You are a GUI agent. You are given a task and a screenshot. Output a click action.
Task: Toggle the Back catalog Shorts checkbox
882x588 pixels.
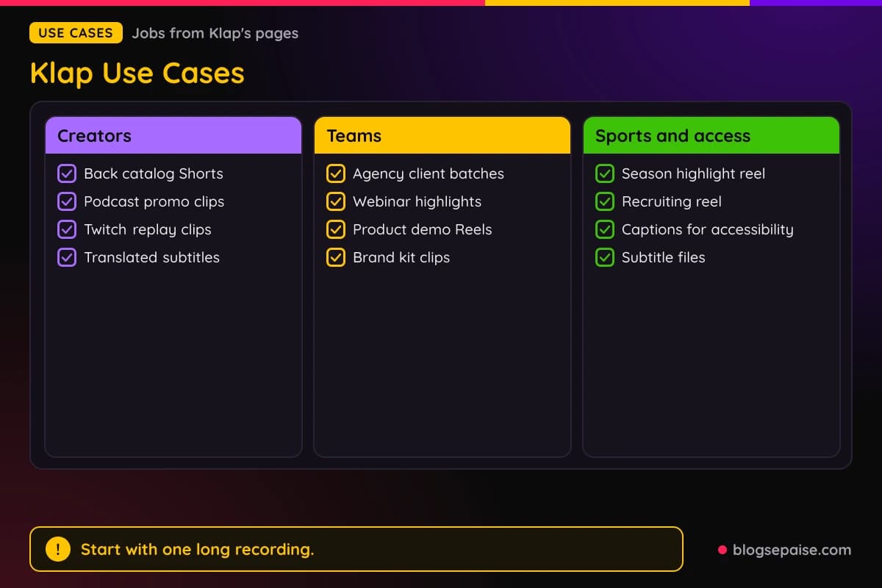pos(67,173)
